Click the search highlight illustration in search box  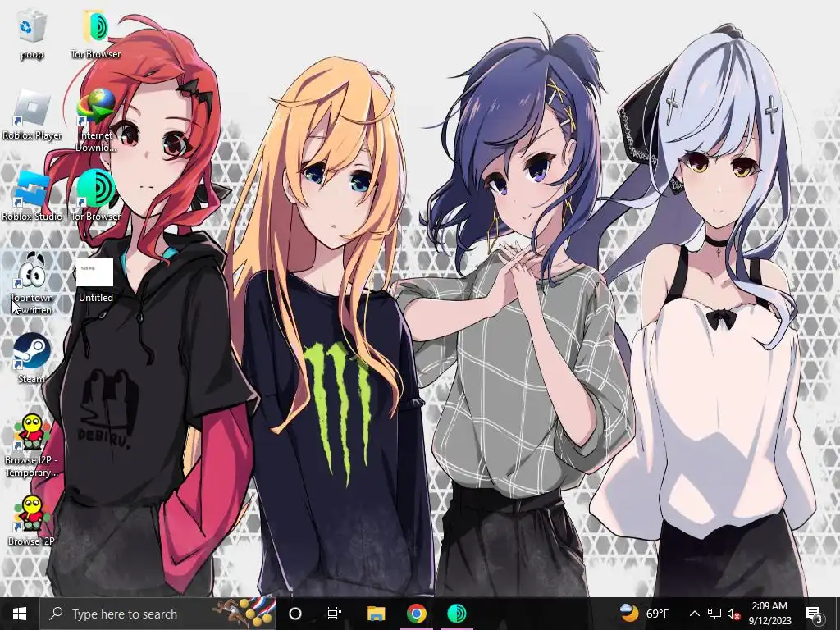[x=244, y=612]
